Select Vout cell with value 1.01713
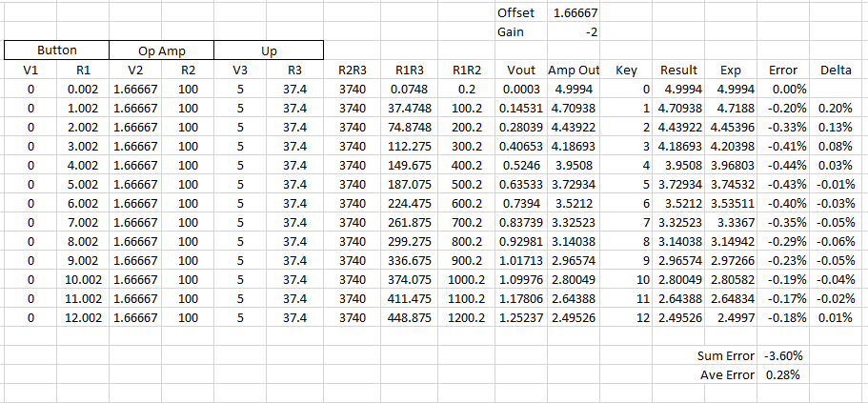This screenshot has width=868, height=403. click(521, 261)
